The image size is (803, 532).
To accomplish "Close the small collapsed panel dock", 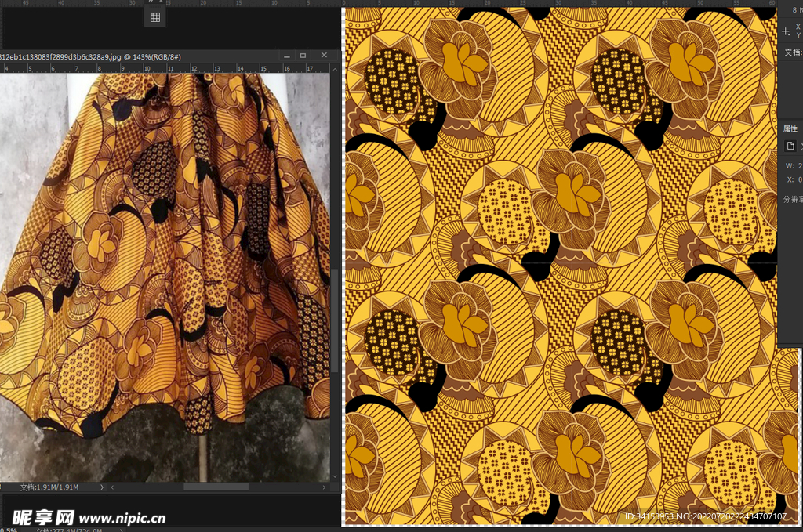I will tap(161, 2).
